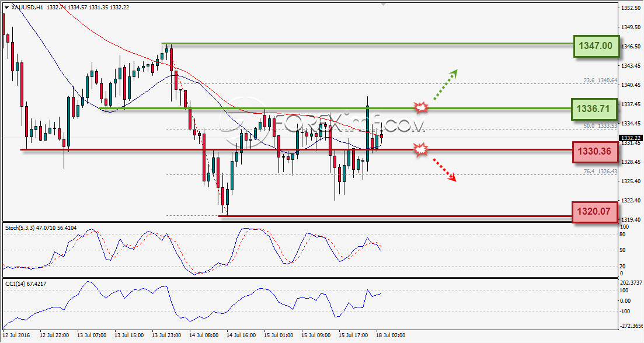Click the 20 level on the Stochastic scale
This screenshot has width=644, height=343.
point(622,266)
